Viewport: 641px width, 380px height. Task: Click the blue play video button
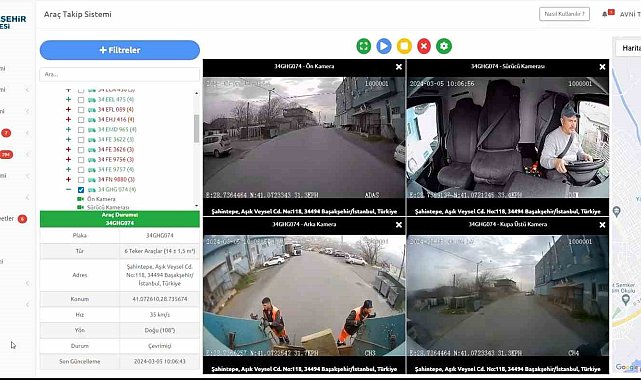pos(383,46)
